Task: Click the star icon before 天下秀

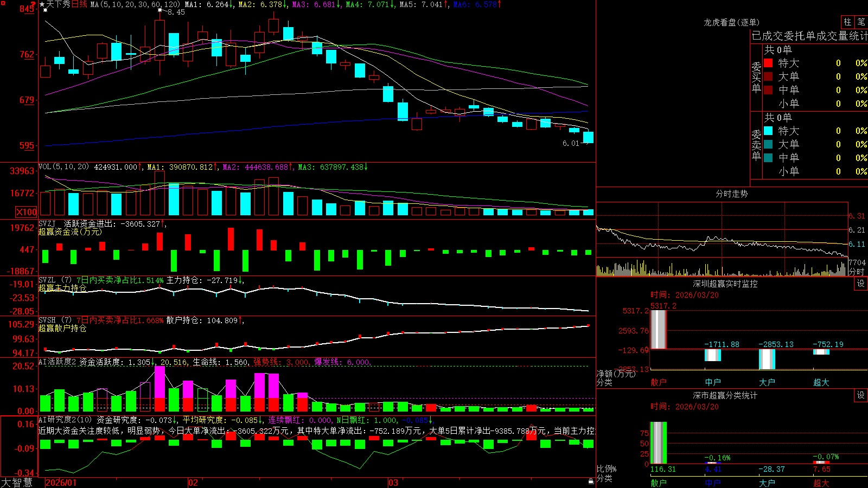Action: click(42, 4)
